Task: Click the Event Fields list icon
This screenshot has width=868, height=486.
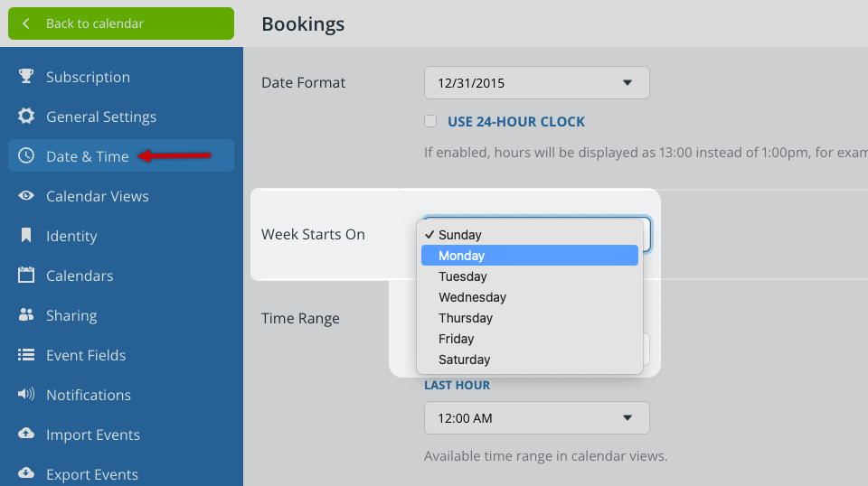Action: (26, 355)
